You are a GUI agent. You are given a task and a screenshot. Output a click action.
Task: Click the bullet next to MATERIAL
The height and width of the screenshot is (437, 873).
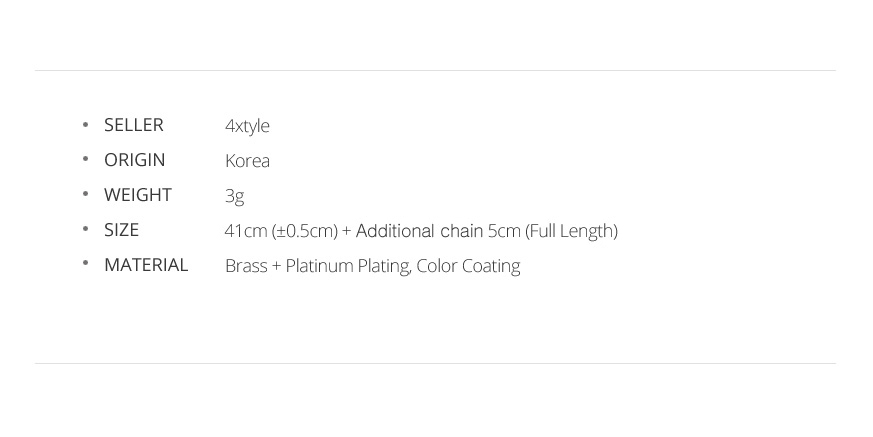pyautogui.click(x=85, y=264)
